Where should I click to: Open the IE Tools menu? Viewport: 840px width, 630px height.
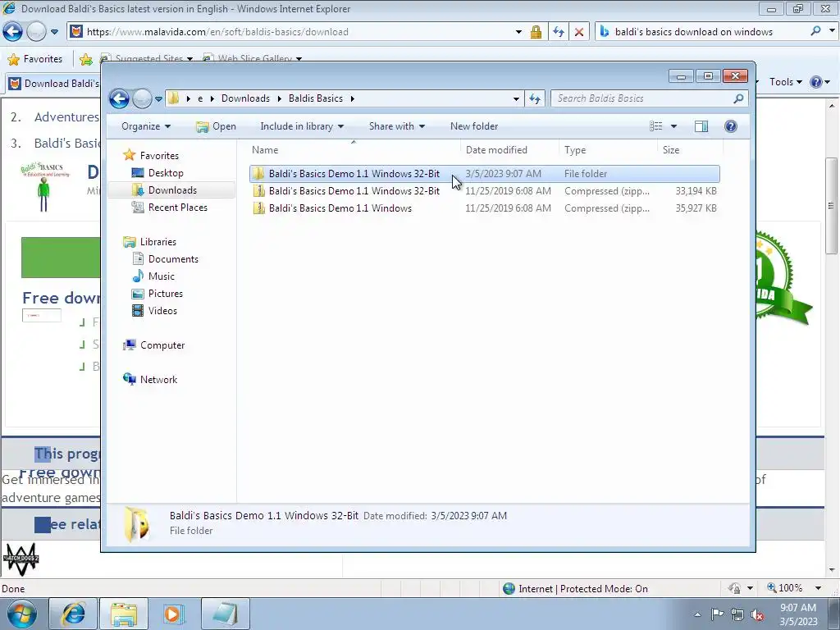(x=785, y=83)
